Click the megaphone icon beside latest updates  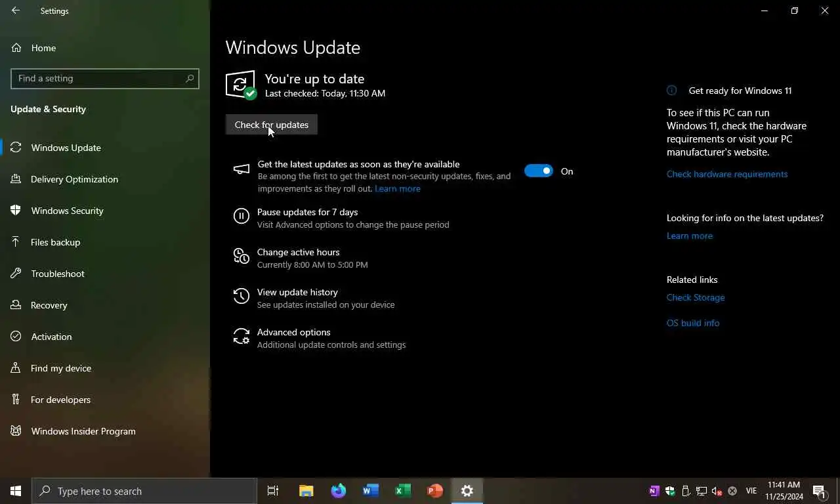click(x=241, y=169)
